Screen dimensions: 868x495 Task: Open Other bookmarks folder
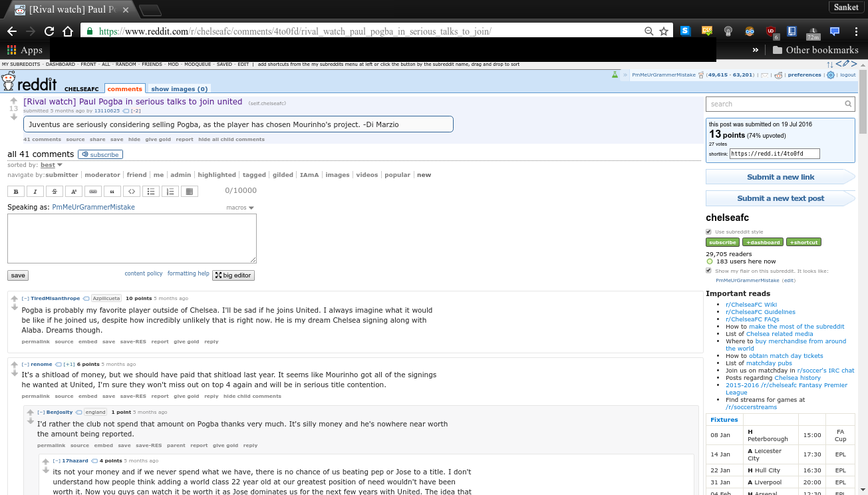pyautogui.click(x=815, y=50)
